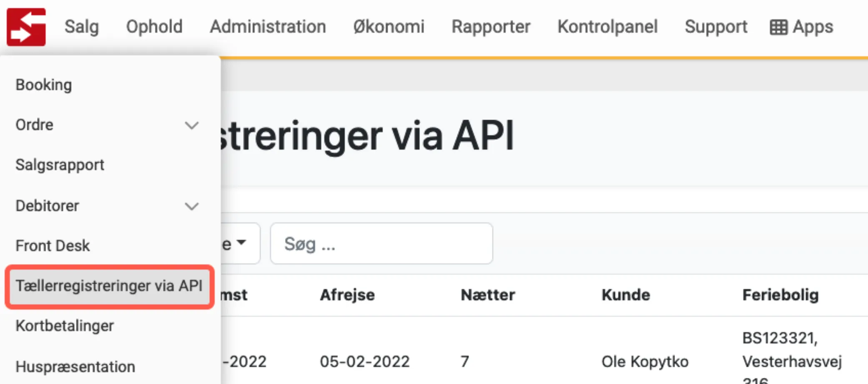This screenshot has width=868, height=384.
Task: Open Kortbetalinger from the sidebar
Action: coord(65,326)
